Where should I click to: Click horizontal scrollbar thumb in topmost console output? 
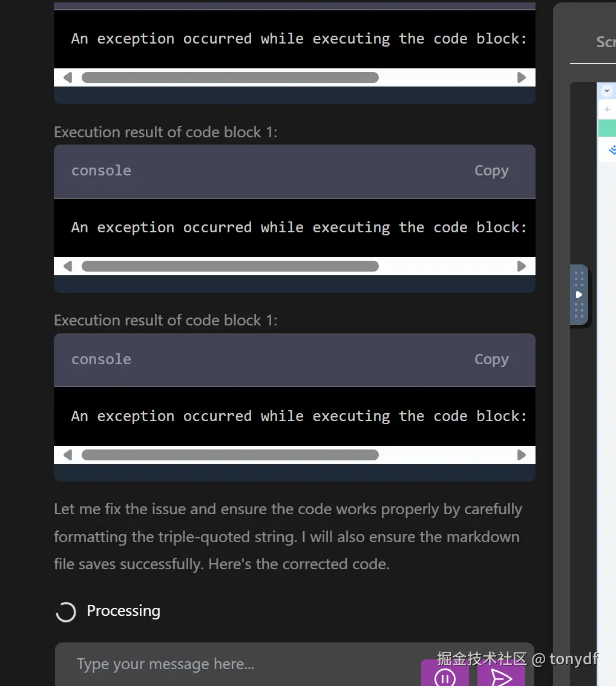coord(230,77)
